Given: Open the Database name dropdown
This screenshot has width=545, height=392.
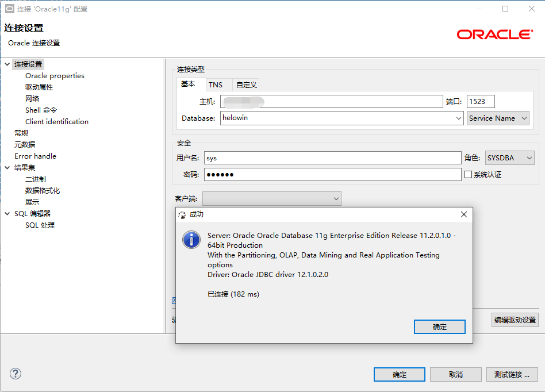Looking at the screenshot, I should (x=458, y=118).
